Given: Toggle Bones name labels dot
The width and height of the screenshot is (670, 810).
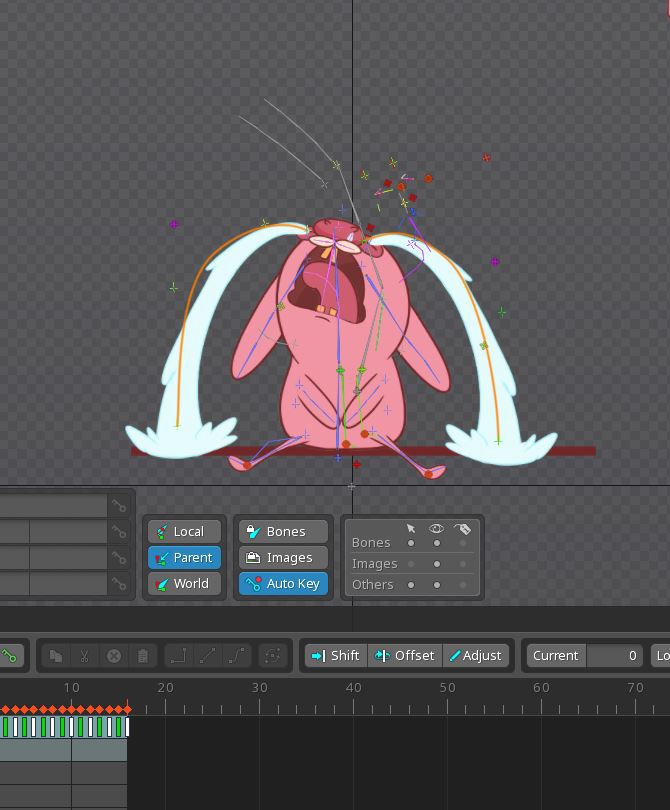Looking at the screenshot, I should (462, 543).
